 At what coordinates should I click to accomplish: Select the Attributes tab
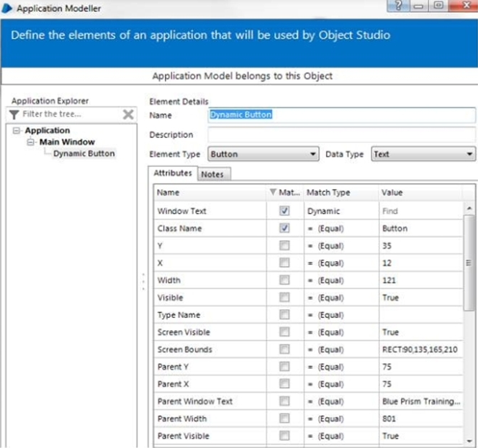(x=173, y=173)
